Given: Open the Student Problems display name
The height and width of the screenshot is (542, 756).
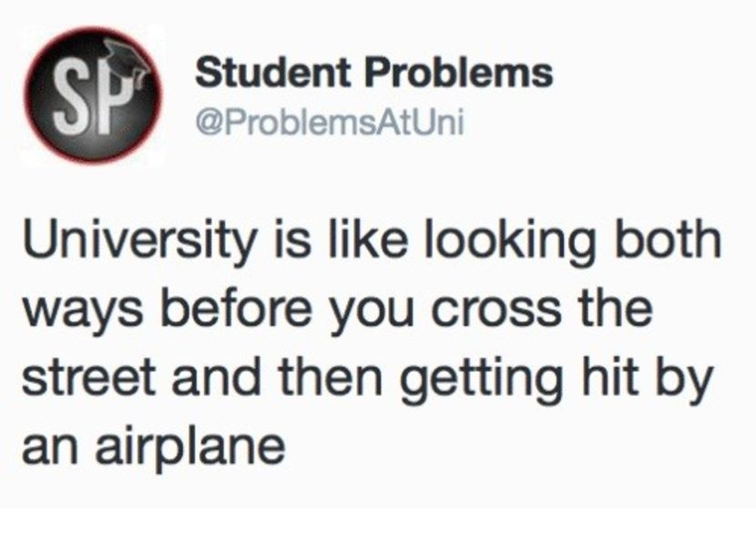Looking at the screenshot, I should click(x=374, y=73).
